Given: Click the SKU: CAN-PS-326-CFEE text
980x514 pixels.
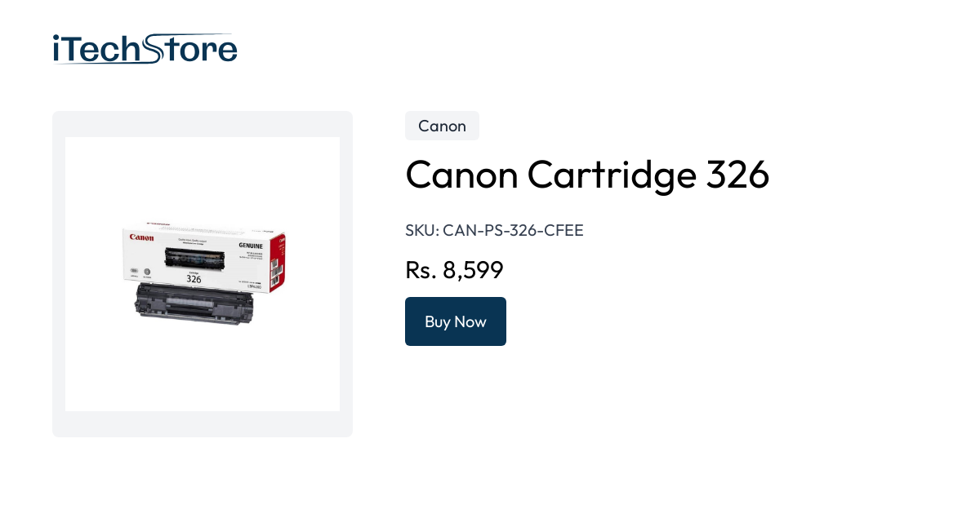Looking at the screenshot, I should 494,230.
